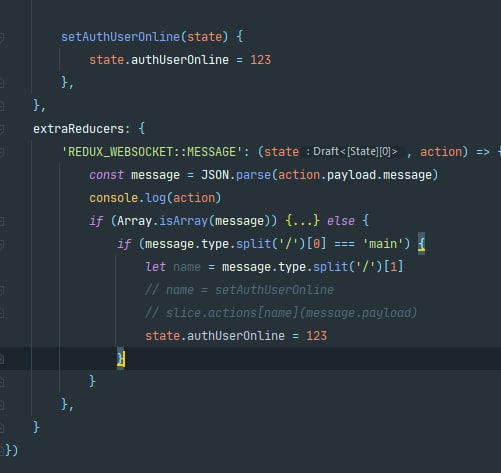
Task: Click the log method name
Action: coord(155,198)
